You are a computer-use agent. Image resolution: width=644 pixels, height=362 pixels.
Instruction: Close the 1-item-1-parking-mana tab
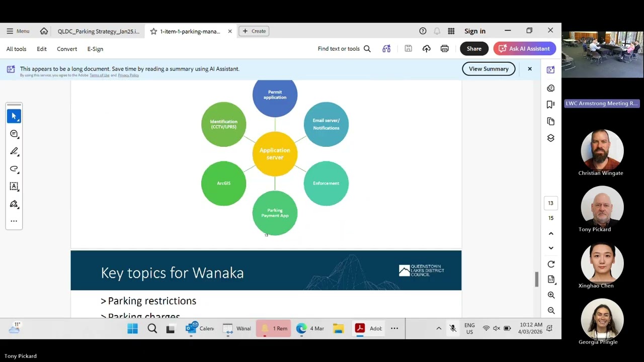230,31
